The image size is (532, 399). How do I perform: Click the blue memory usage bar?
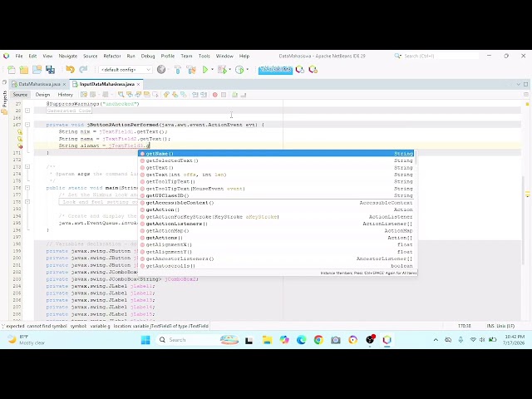tap(275, 70)
